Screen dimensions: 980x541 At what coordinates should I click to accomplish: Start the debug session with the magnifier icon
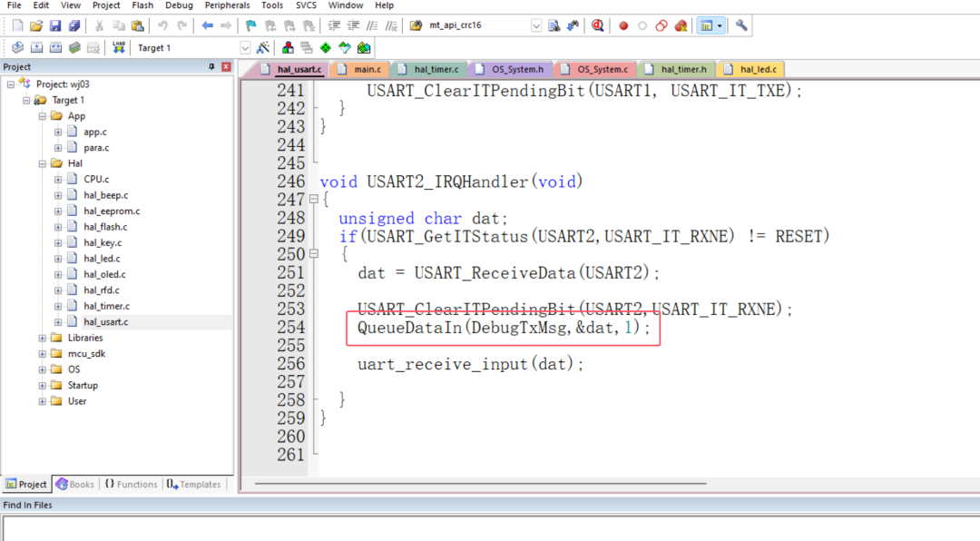pos(597,25)
